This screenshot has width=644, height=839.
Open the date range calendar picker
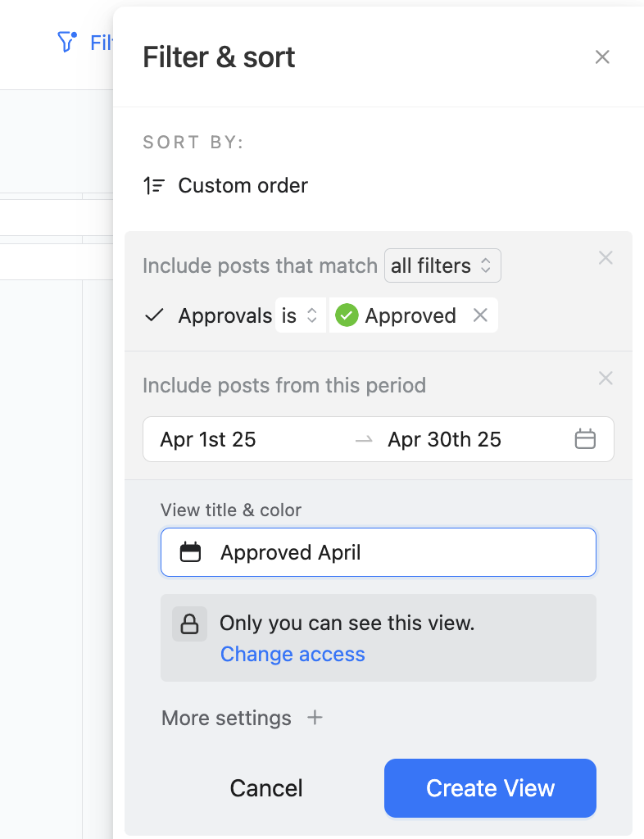click(585, 439)
